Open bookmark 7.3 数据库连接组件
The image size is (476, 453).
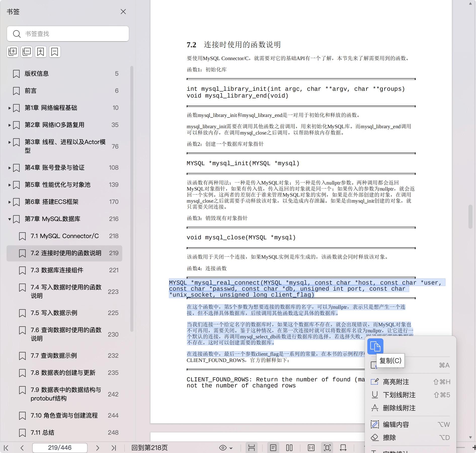coord(57,270)
